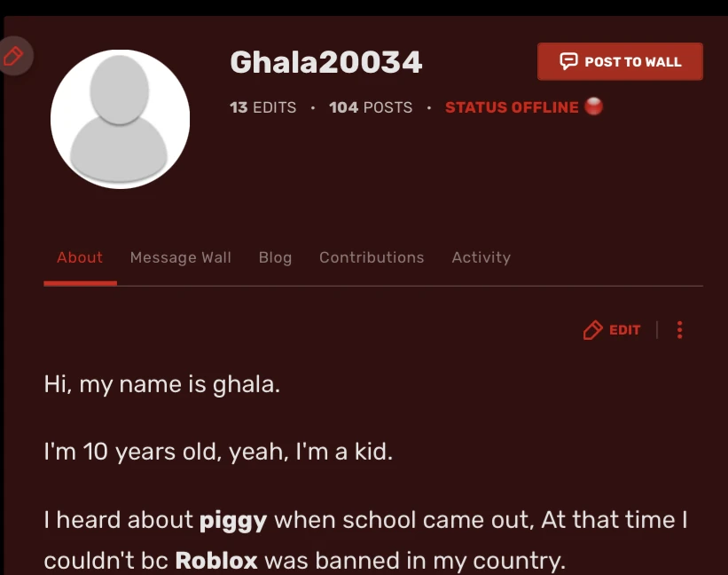Open the bold Roblox link

point(215,561)
